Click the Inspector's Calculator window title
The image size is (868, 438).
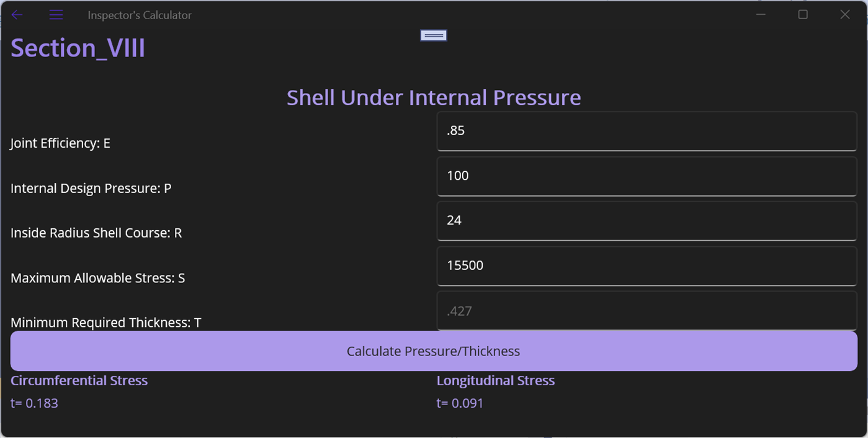click(139, 14)
